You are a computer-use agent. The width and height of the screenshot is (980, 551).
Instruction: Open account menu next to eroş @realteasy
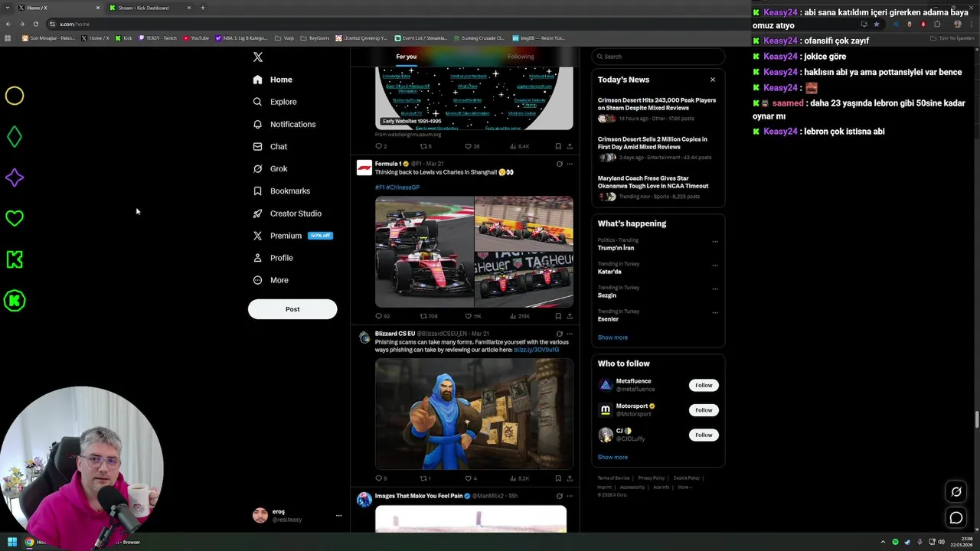click(x=338, y=516)
